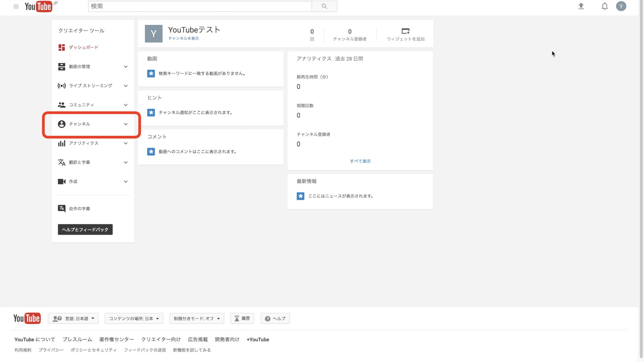This screenshot has height=362, width=644.
Task: Expand the チャンネル chevron
Action: click(126, 124)
